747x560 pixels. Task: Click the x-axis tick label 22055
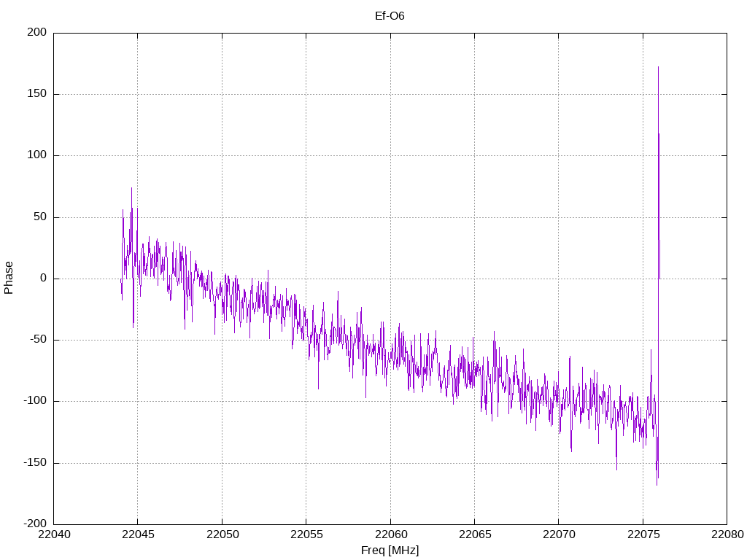pos(306,534)
